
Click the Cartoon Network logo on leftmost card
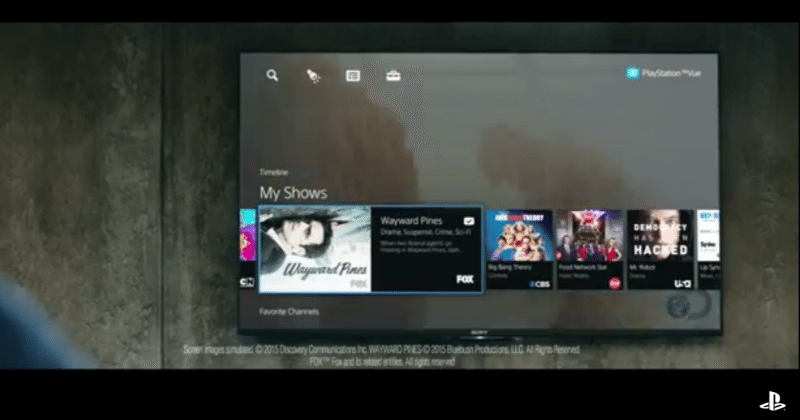tap(247, 282)
